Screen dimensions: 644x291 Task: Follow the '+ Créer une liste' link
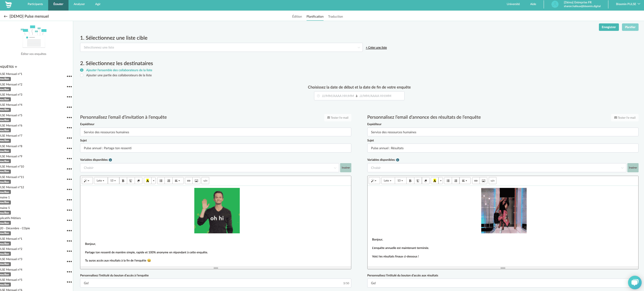tap(376, 48)
